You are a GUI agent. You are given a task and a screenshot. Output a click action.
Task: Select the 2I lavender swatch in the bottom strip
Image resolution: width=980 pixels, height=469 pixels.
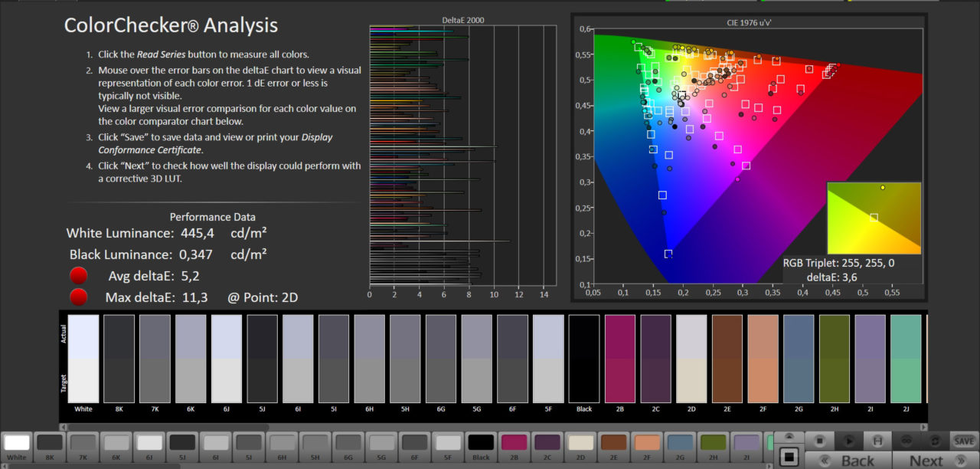(x=746, y=446)
